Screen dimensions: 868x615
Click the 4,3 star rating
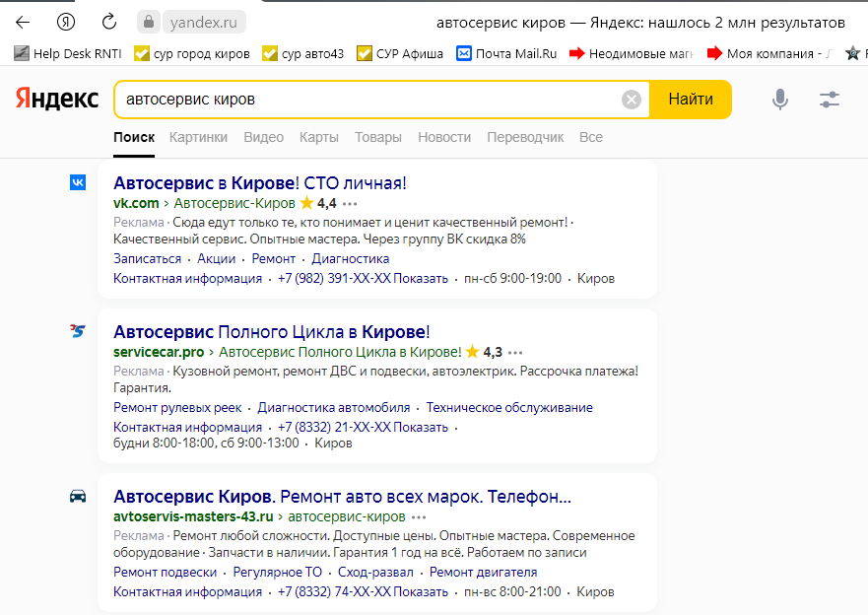tap(484, 352)
